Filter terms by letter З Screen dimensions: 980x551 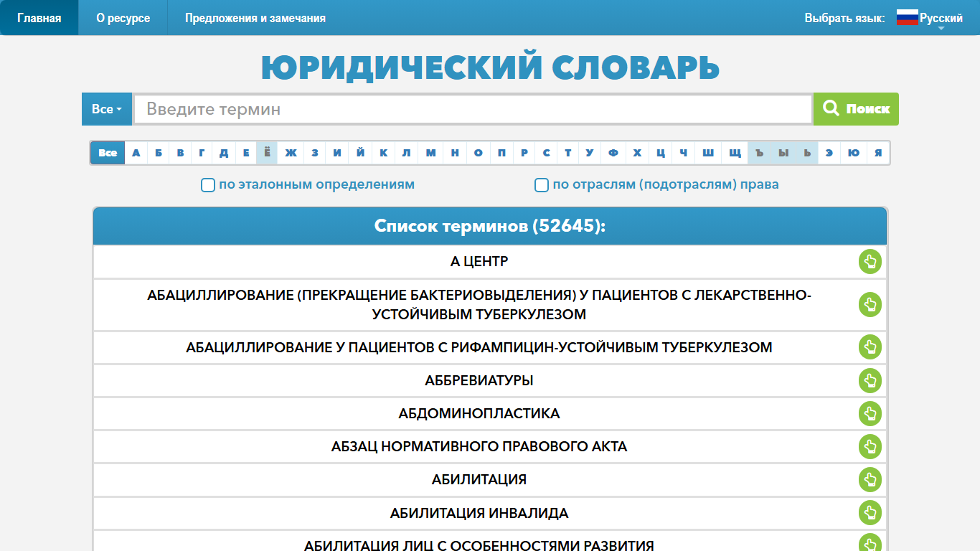(315, 153)
